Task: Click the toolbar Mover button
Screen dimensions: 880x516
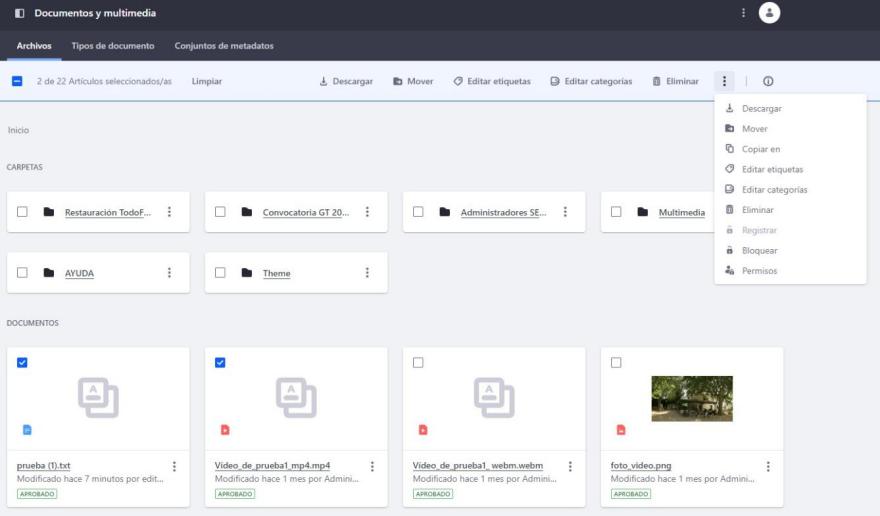Action: coord(413,81)
